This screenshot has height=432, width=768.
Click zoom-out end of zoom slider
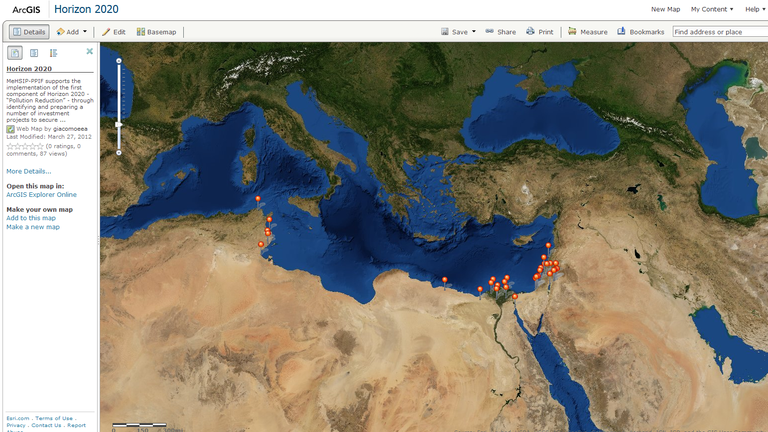click(119, 153)
